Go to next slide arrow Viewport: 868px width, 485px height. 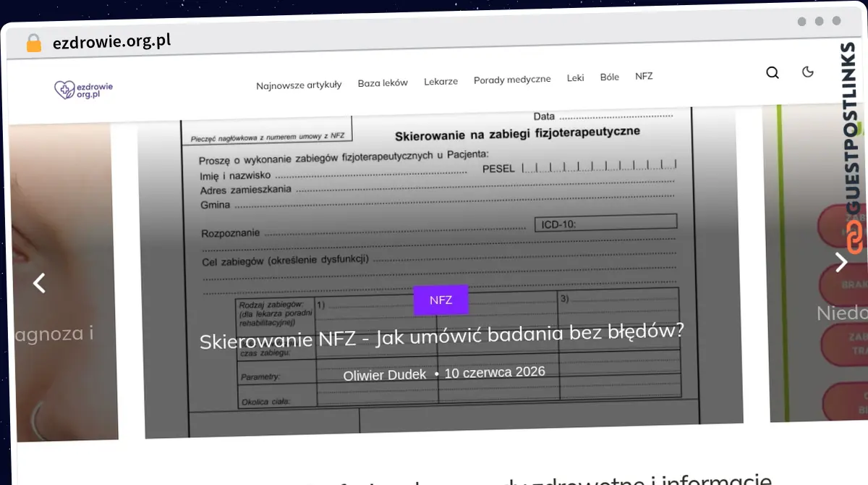(841, 261)
